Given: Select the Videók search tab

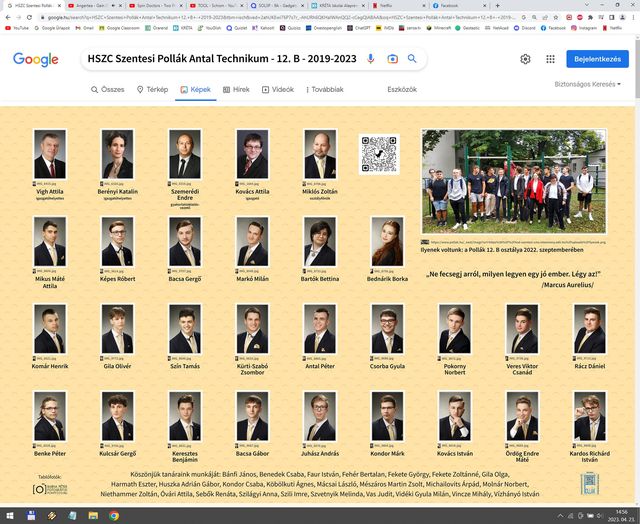Looking at the screenshot, I should click(x=278, y=90).
